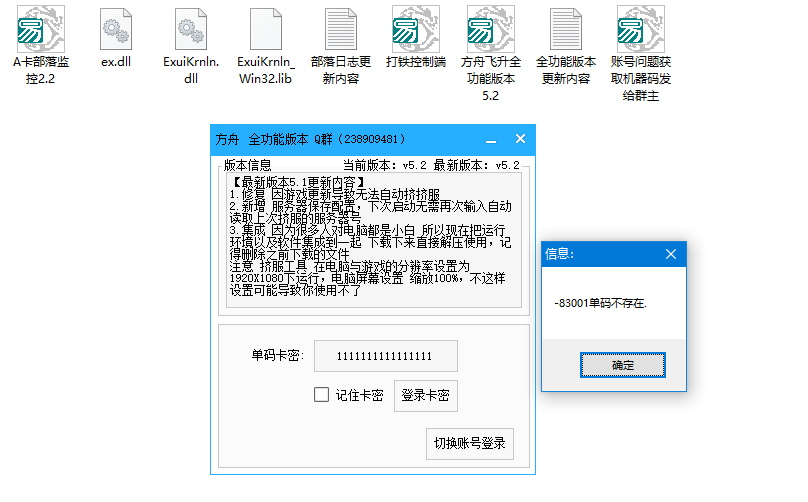The image size is (808, 502).
Task: Focus the 单码卡密 input field
Action: point(385,356)
